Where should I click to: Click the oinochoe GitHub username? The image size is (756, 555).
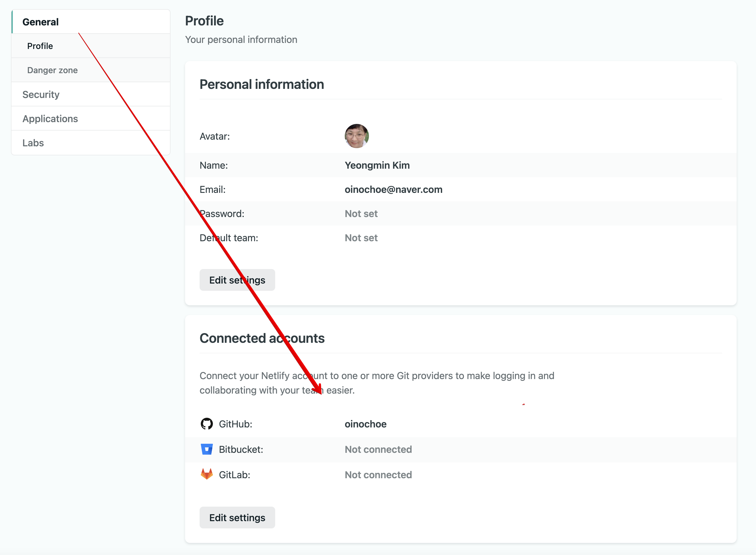point(365,424)
